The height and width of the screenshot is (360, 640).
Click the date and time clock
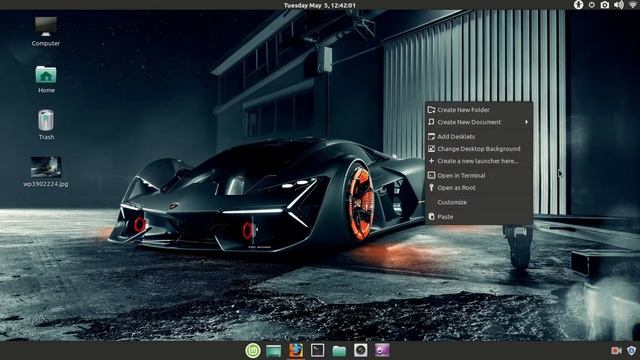320,5
